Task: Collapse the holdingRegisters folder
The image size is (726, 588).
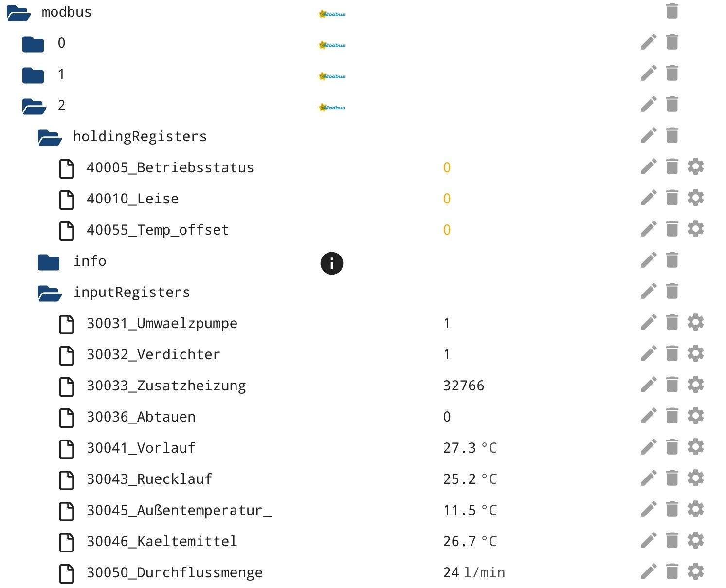Action: tap(50, 137)
